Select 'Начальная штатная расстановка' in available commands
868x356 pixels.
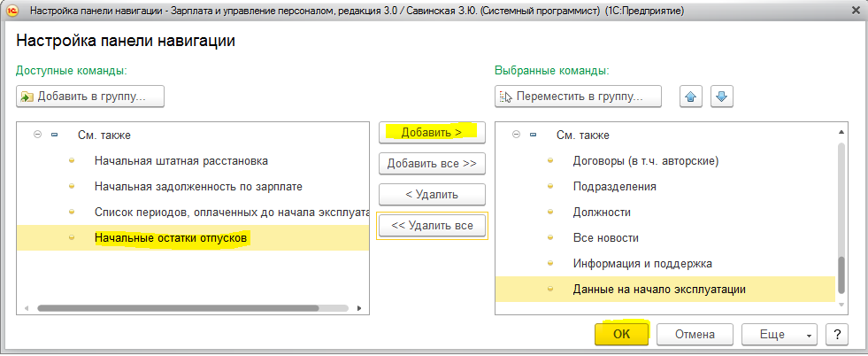[181, 161]
